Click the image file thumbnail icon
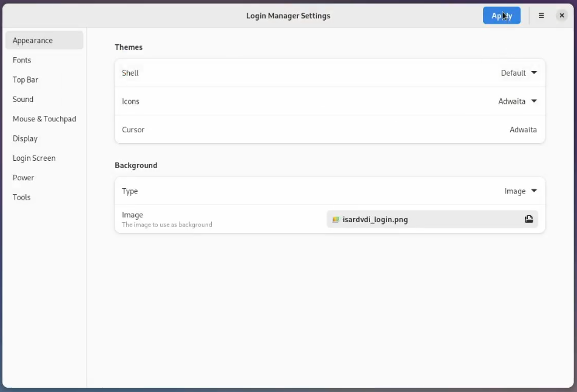The image size is (577, 392). pyautogui.click(x=336, y=220)
